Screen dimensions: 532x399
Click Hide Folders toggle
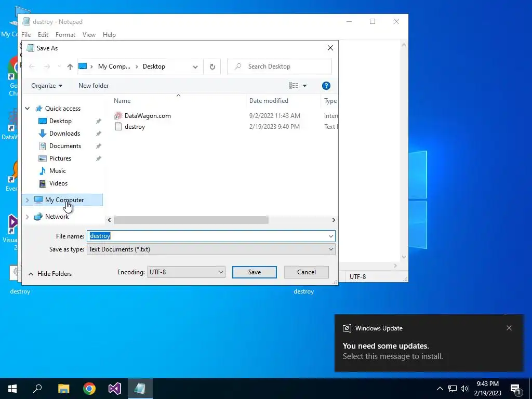[50, 274]
